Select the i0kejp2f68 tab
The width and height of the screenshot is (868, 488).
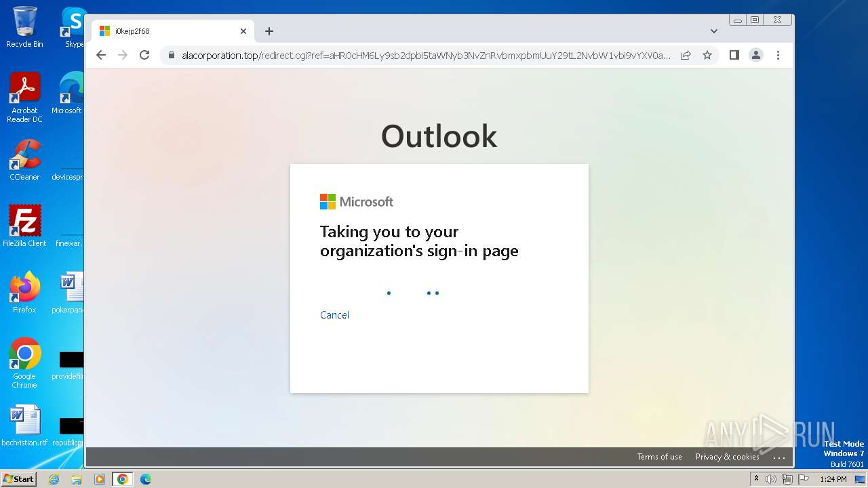coord(173,31)
